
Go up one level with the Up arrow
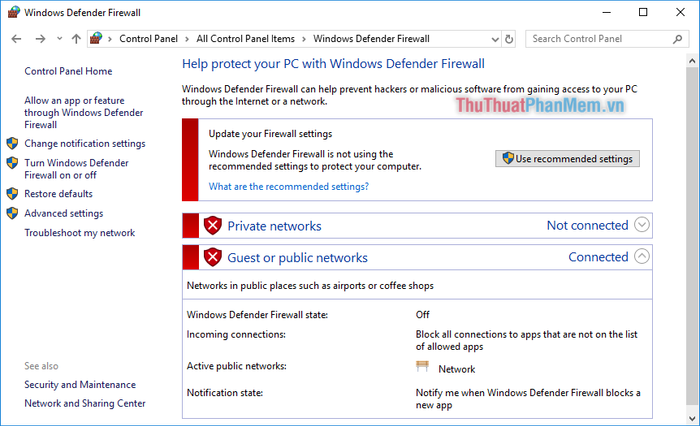[x=76, y=39]
